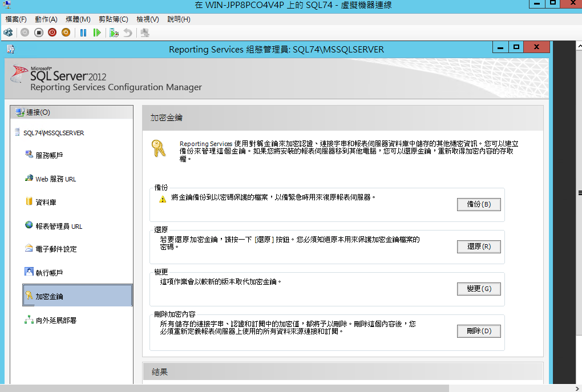
Task: Save VM state with the orange power icon
Action: (66, 33)
